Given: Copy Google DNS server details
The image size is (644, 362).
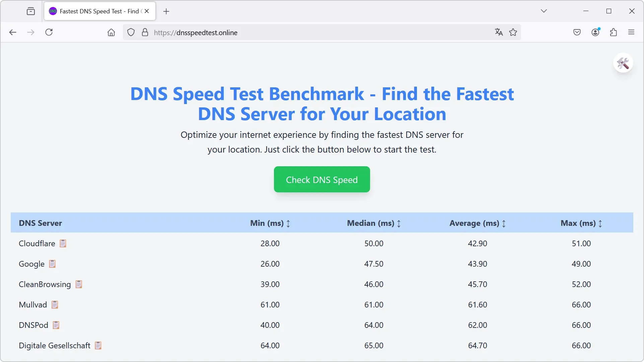Looking at the screenshot, I should (x=52, y=263).
